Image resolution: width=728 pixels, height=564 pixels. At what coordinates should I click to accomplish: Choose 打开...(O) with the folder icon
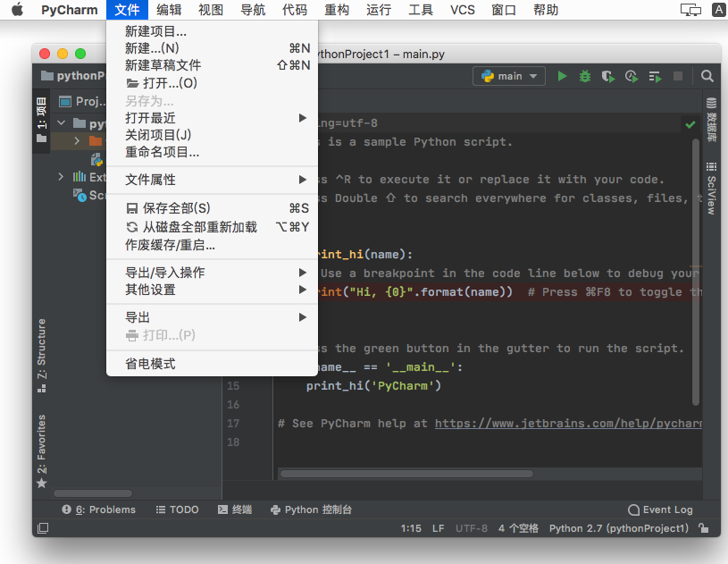pos(213,83)
